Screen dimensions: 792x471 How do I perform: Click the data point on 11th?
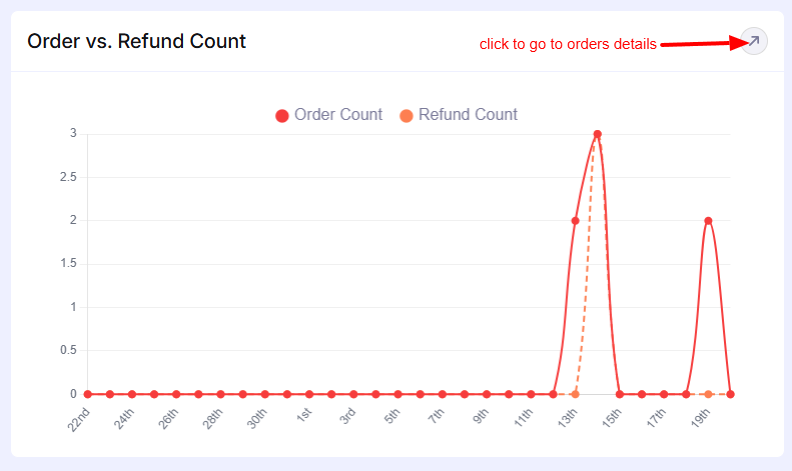pos(531,394)
